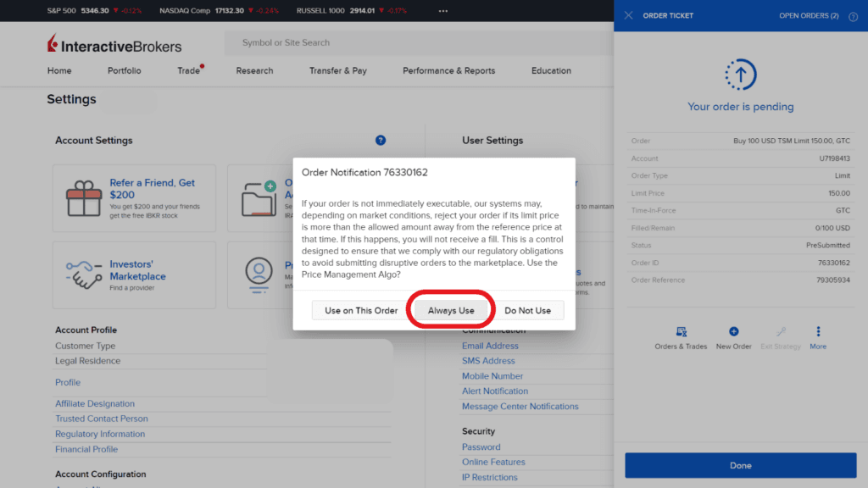
Task: Open the Open Orders (2) panel
Action: click(x=810, y=15)
